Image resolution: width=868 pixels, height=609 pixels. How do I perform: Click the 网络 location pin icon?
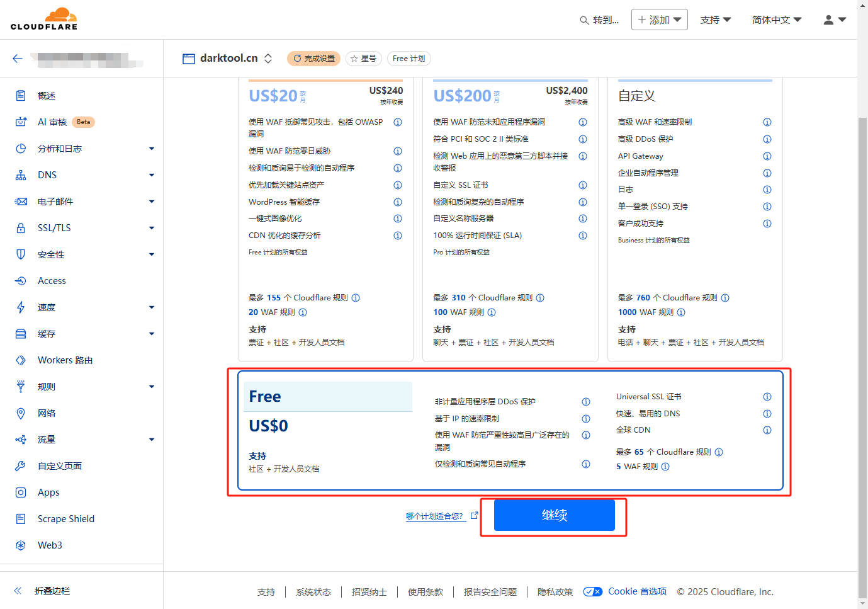[21, 413]
